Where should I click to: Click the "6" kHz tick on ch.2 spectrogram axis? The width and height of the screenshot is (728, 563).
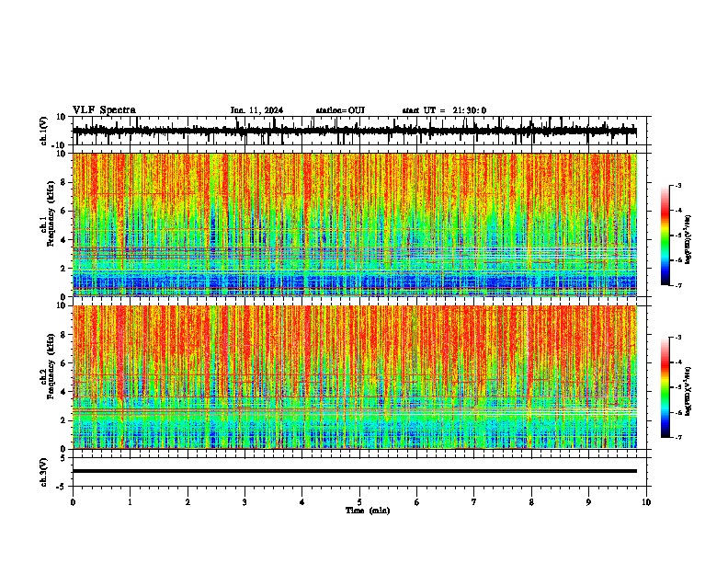coord(63,362)
